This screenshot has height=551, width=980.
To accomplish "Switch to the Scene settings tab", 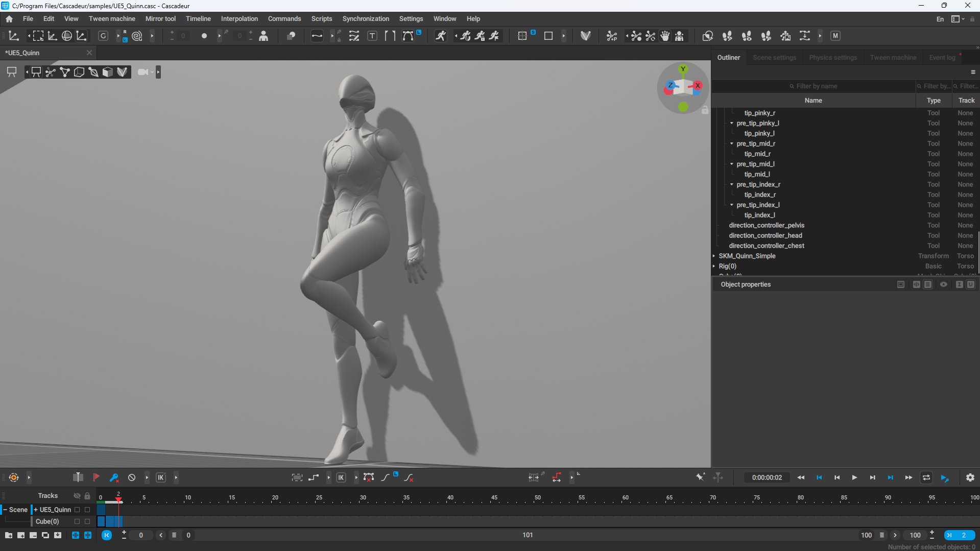I will pyautogui.click(x=774, y=58).
